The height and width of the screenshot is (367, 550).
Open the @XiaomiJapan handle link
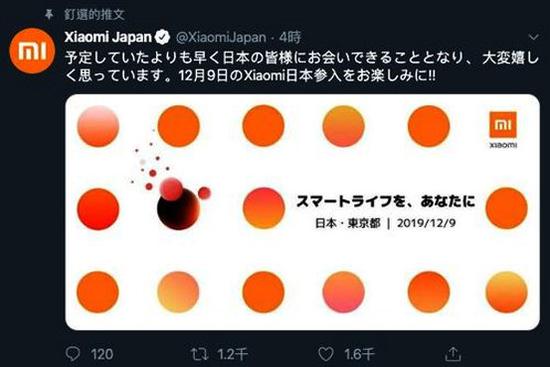click(x=221, y=37)
